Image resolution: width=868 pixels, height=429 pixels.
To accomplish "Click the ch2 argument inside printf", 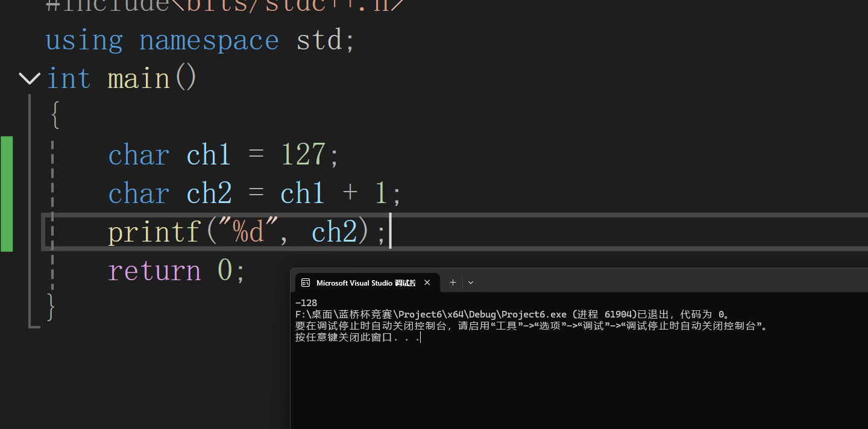I will (335, 232).
